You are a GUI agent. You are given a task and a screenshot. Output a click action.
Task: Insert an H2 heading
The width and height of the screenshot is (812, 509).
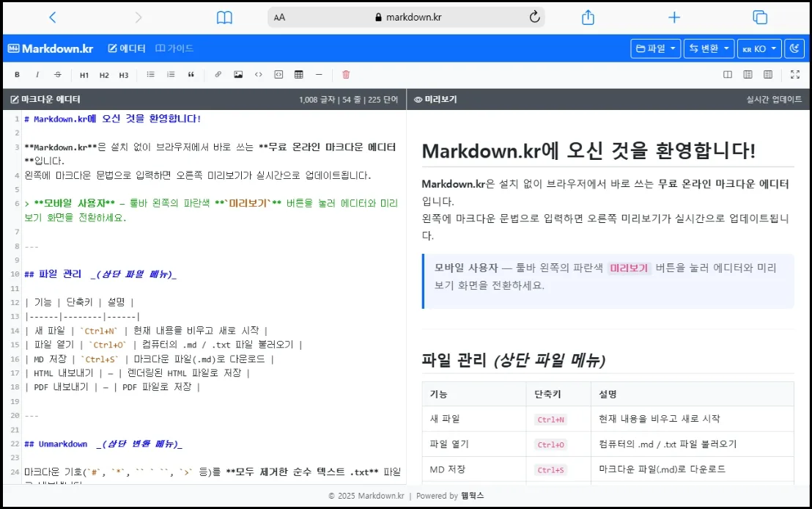pyautogui.click(x=104, y=75)
